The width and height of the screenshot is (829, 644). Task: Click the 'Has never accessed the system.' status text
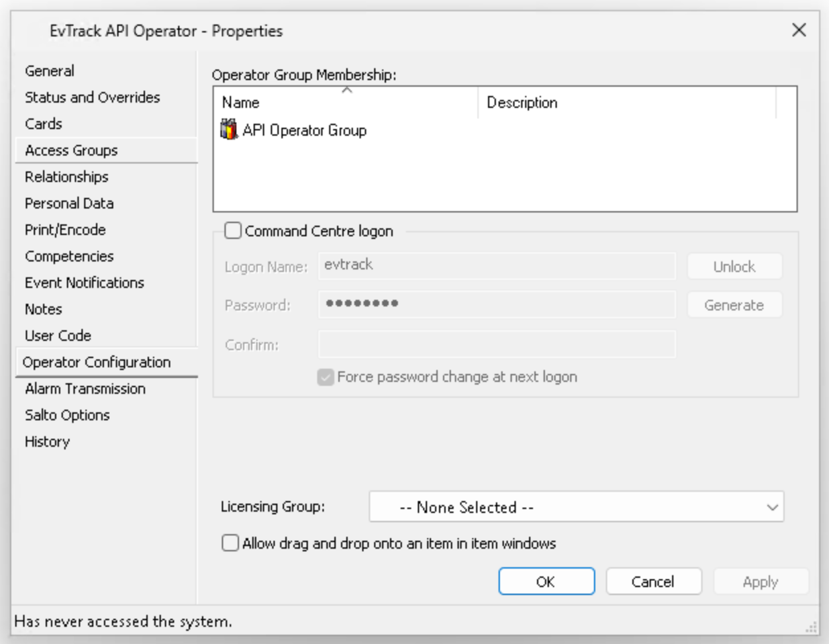point(123,621)
